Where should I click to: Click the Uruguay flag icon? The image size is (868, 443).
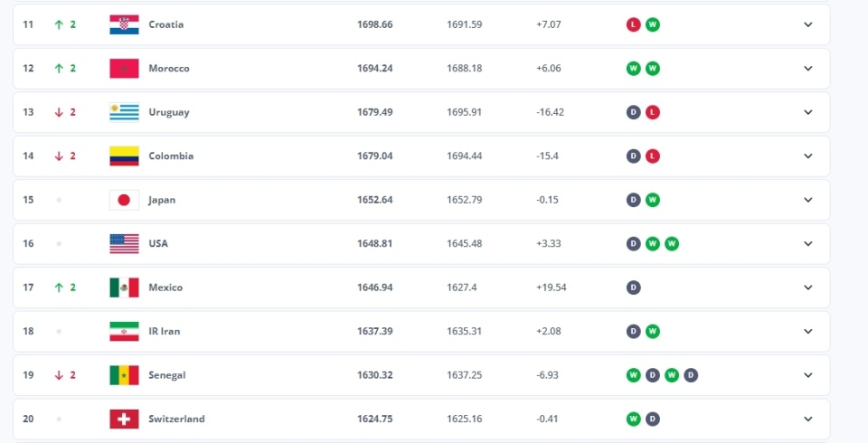pos(124,112)
